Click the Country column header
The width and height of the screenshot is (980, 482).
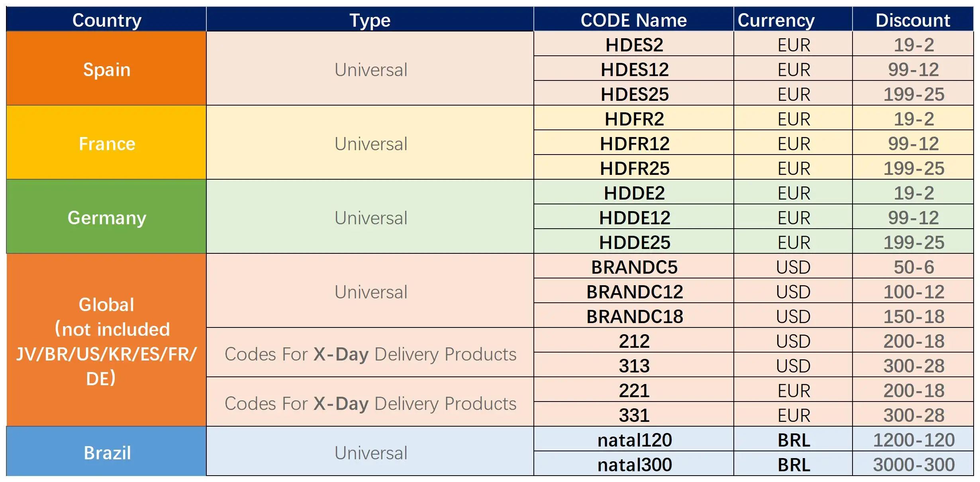[106, 20]
